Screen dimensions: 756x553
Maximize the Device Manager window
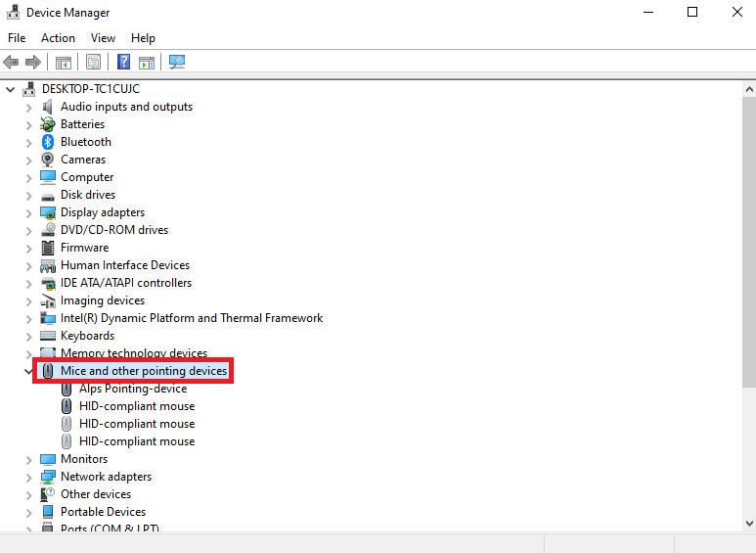(692, 12)
